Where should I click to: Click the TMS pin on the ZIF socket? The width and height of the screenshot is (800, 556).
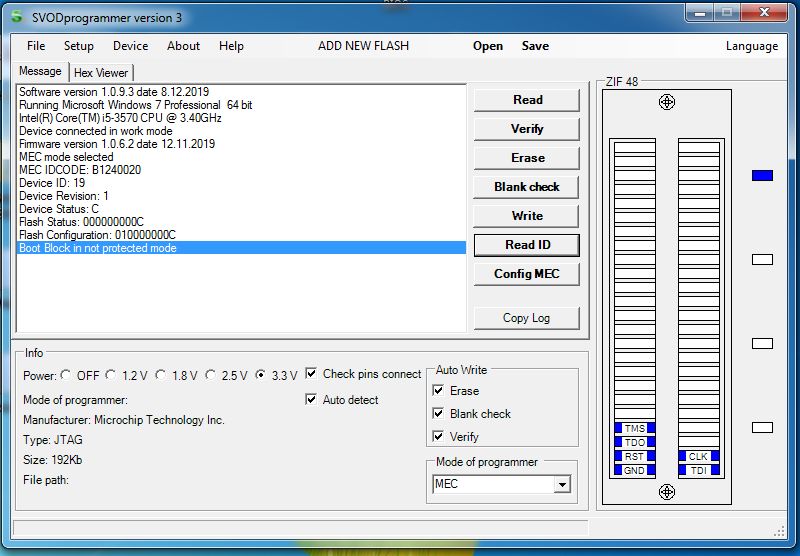point(634,428)
